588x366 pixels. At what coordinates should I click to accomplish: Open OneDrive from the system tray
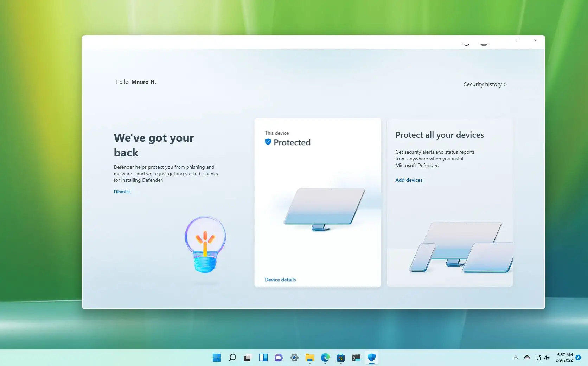tap(527, 358)
